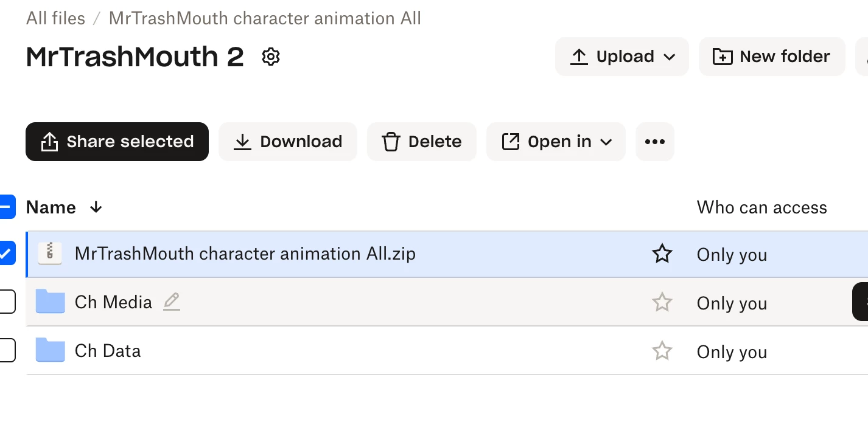The width and height of the screenshot is (868, 439).
Task: Open the three-dot more actions menu
Action: 655,142
